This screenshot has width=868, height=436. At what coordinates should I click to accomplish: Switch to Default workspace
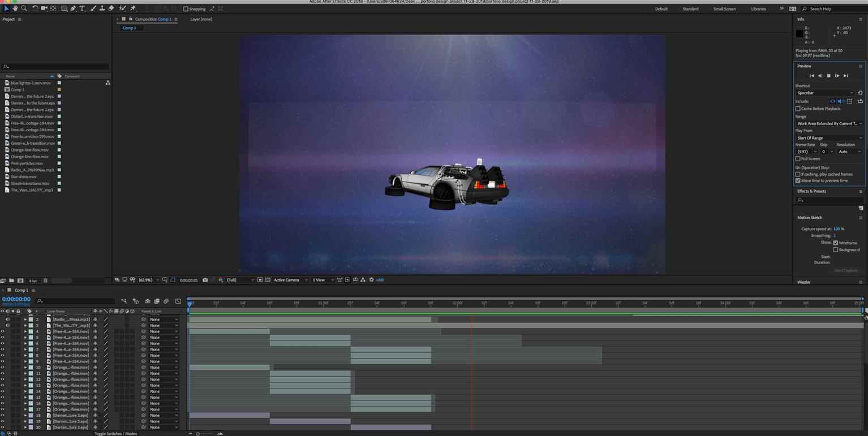[x=661, y=9]
